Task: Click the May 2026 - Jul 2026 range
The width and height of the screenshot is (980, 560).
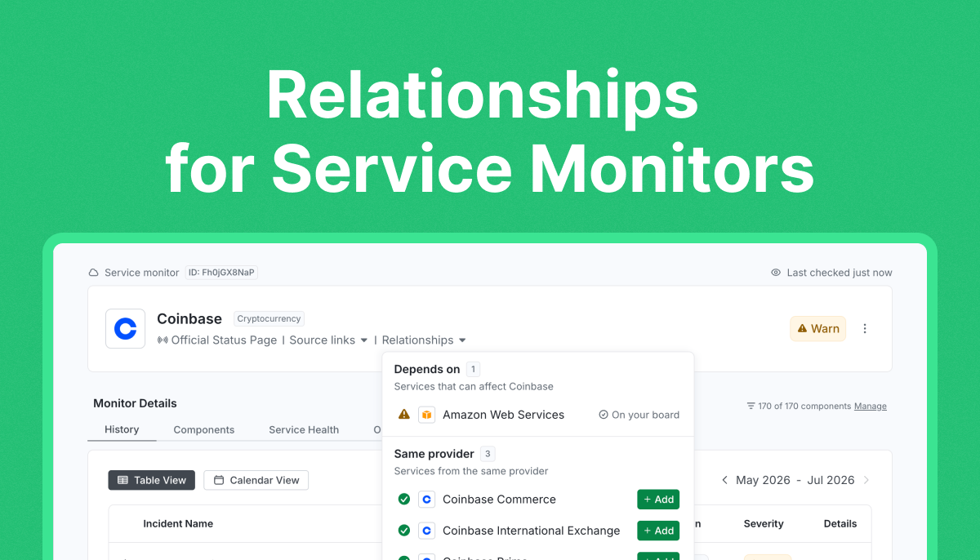Action: [795, 480]
